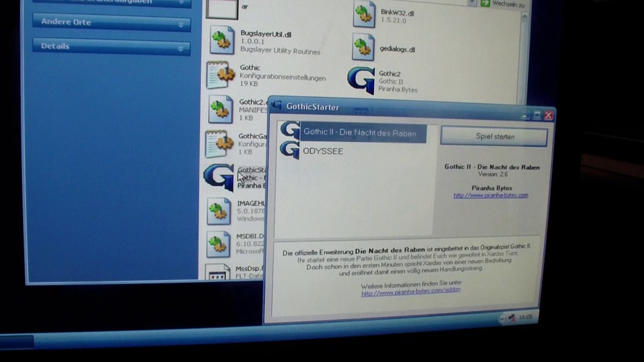Select the MSDBI file icon in Explorer
The image size is (644, 362).
click(218, 245)
